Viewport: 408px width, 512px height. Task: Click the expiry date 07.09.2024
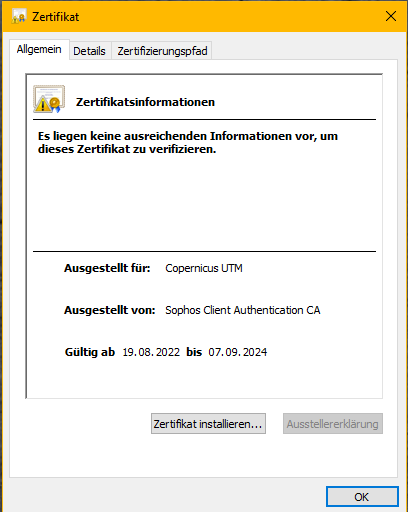click(238, 352)
